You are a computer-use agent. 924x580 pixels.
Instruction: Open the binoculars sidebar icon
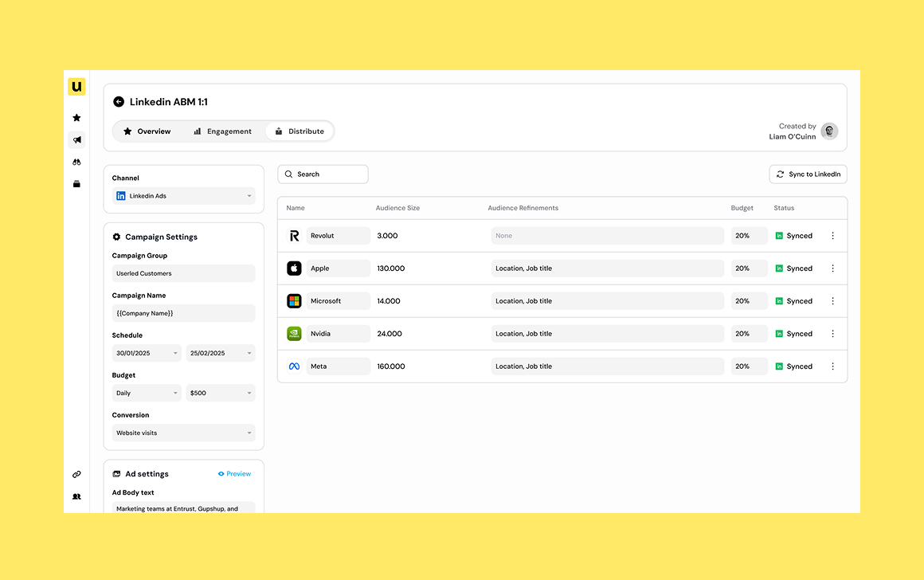point(76,162)
